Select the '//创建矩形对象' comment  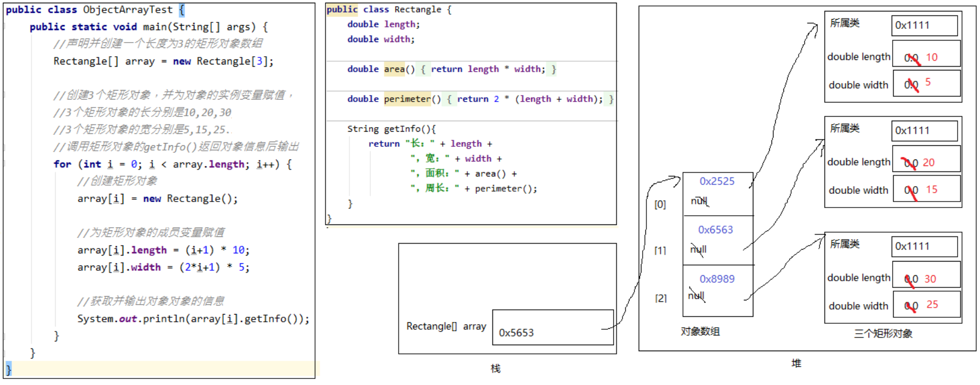[117, 181]
